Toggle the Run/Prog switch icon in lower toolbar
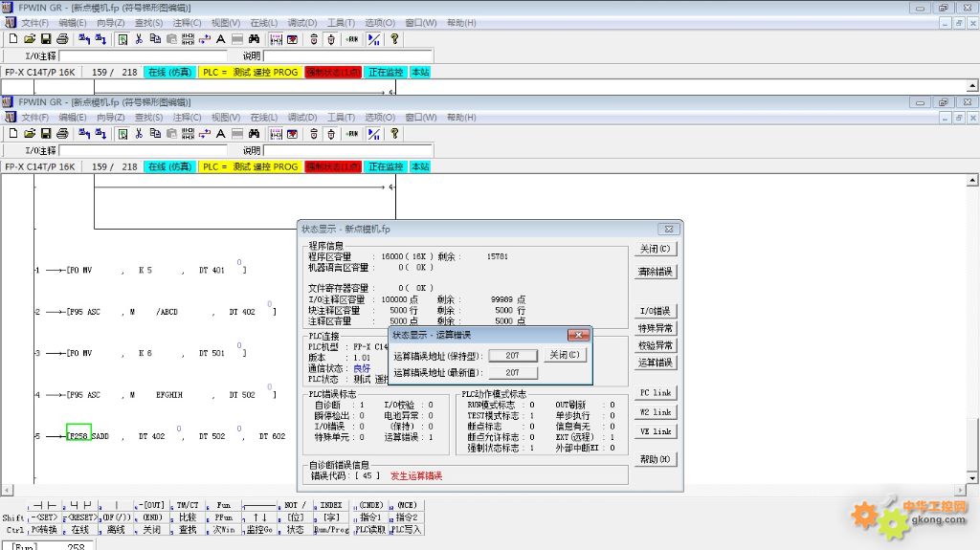980x550 pixels. pos(374,133)
